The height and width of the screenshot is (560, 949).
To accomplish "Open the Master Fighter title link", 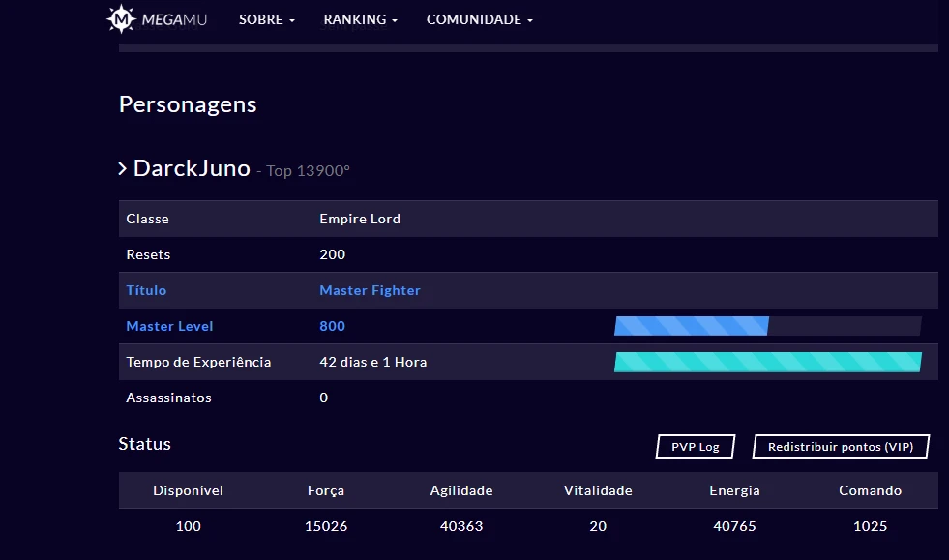I will (x=370, y=290).
